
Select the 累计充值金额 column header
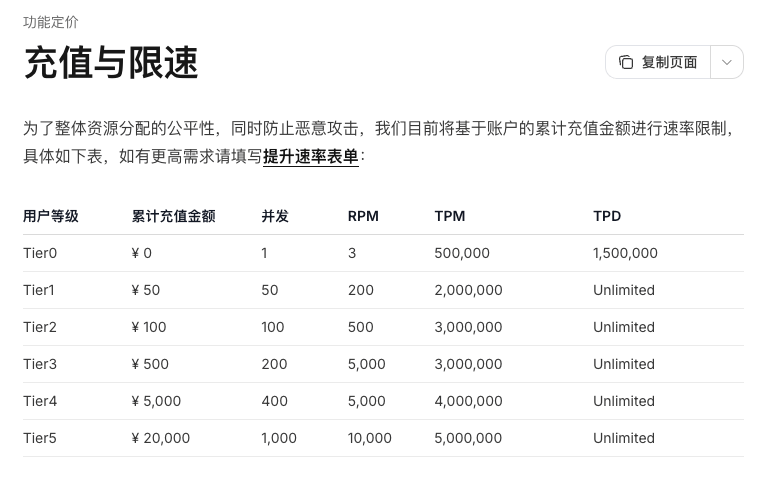tap(173, 216)
